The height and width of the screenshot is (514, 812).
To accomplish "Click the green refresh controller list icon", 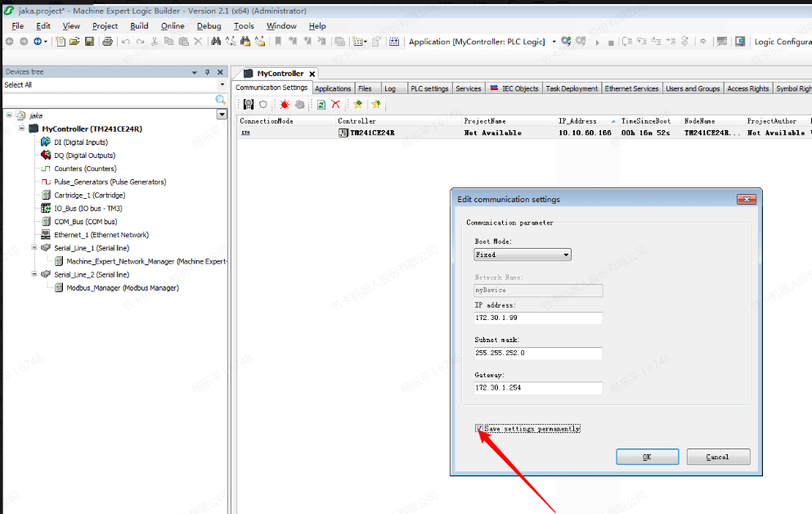I will [321, 105].
